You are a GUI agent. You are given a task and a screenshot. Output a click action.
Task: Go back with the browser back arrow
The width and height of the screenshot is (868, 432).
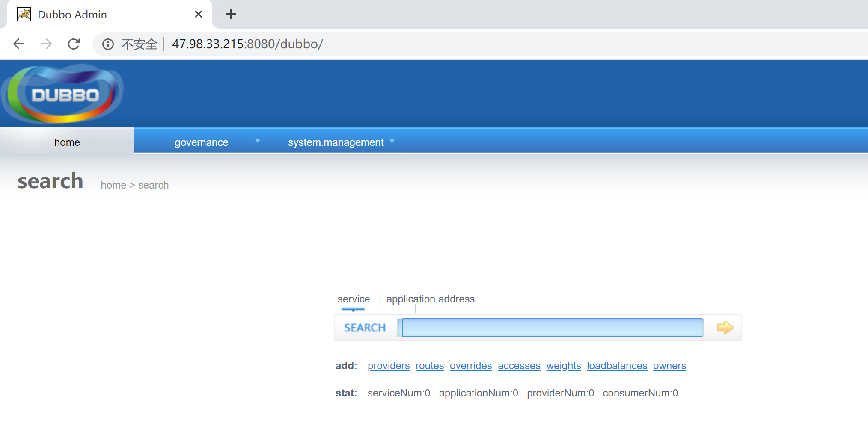(x=19, y=44)
